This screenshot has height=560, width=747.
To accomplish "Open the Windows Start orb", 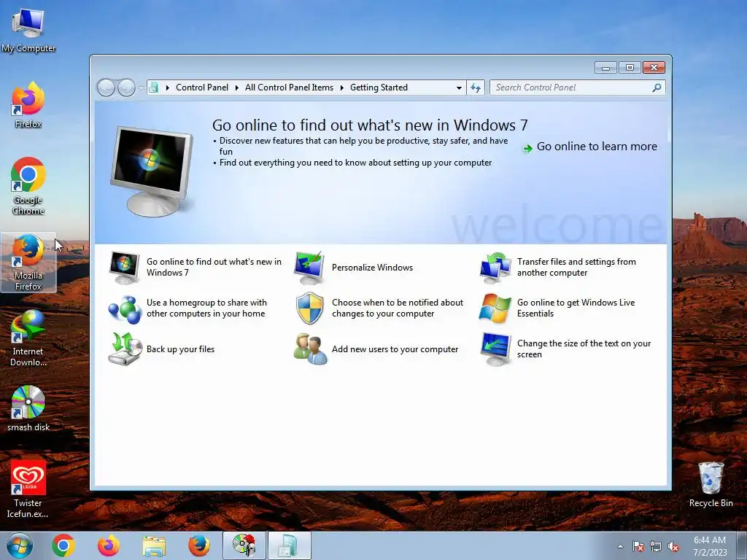I will pyautogui.click(x=20, y=545).
